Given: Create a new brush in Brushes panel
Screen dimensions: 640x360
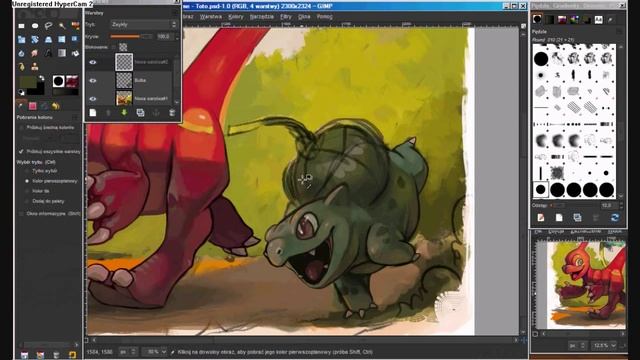Looking at the screenshot, I should coord(559,218).
